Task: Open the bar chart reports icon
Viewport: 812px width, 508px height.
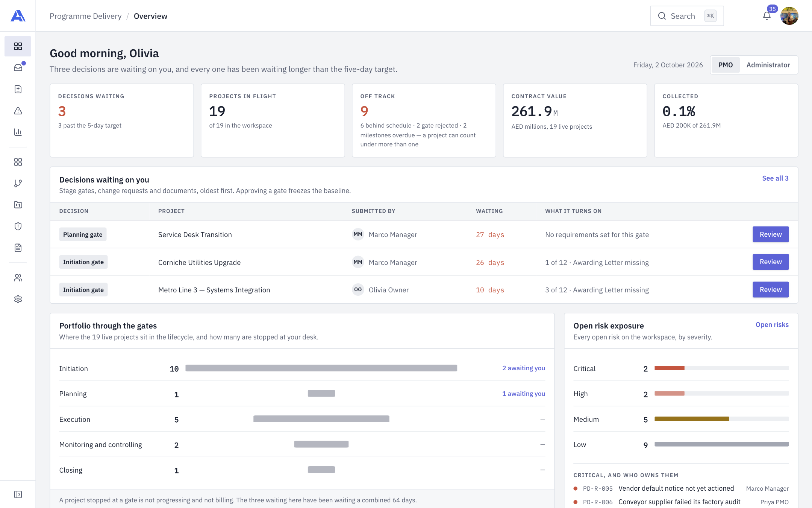Action: click(18, 132)
